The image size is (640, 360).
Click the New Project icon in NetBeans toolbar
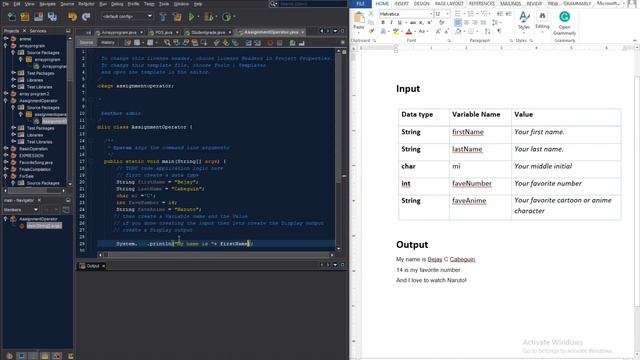pos(25,17)
